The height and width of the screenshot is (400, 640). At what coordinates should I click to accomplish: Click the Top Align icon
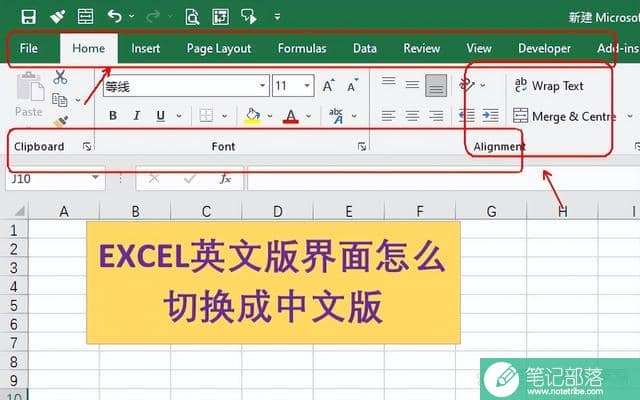[388, 81]
